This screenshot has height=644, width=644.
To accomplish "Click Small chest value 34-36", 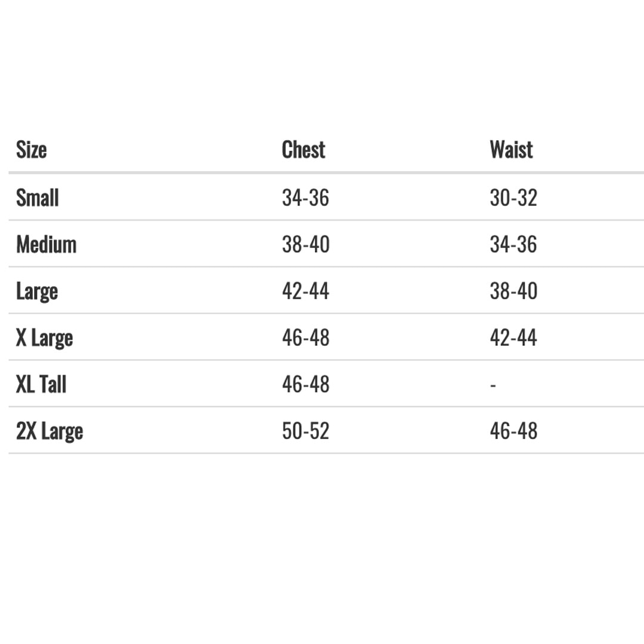I will click(x=305, y=197).
